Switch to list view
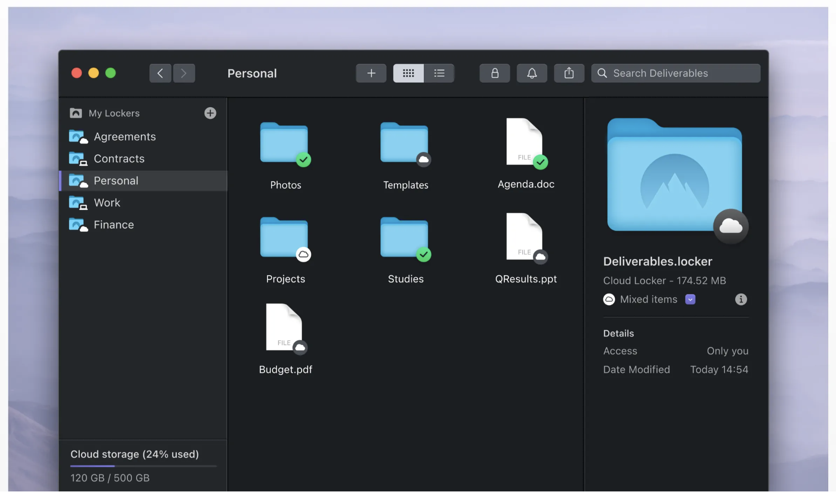Viewport: 836px width, 504px height. [x=439, y=73]
